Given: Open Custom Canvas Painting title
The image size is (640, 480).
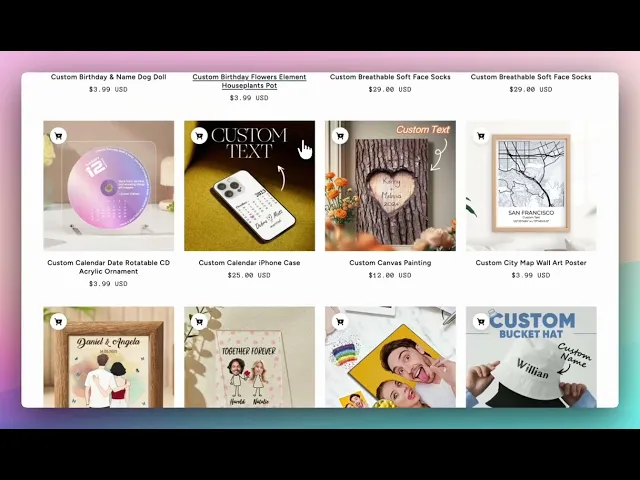Looking at the screenshot, I should click(x=390, y=263).
